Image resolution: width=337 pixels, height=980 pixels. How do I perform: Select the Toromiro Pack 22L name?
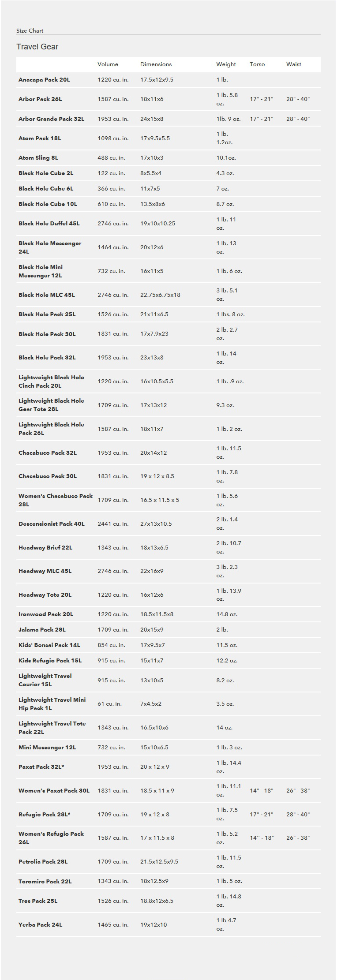coord(45,882)
